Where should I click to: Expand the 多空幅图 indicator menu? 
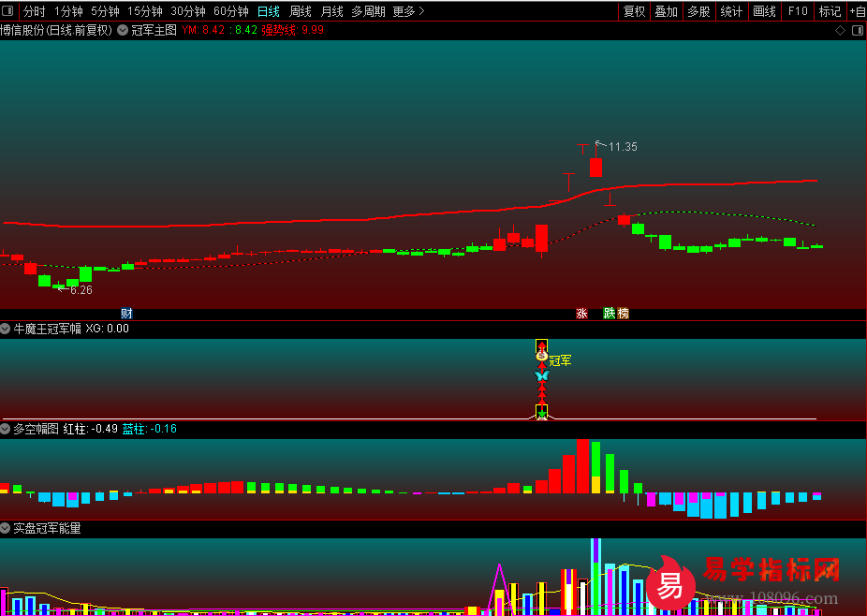pyautogui.click(x=6, y=429)
